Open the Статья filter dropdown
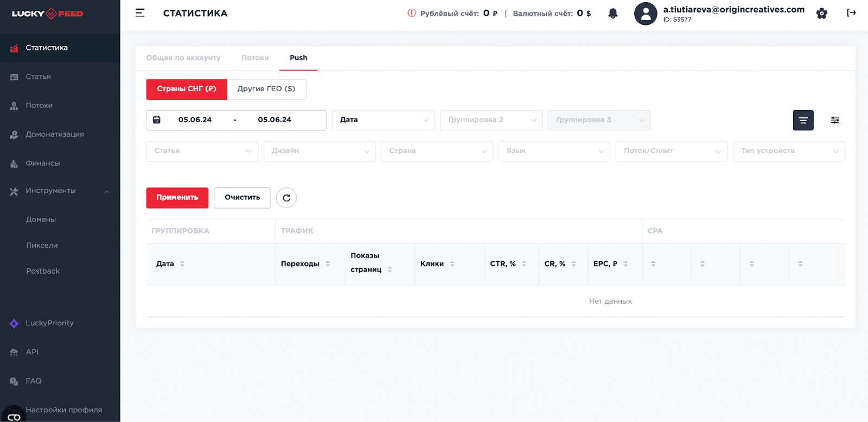Image resolution: width=868 pixels, height=422 pixels. pos(202,151)
